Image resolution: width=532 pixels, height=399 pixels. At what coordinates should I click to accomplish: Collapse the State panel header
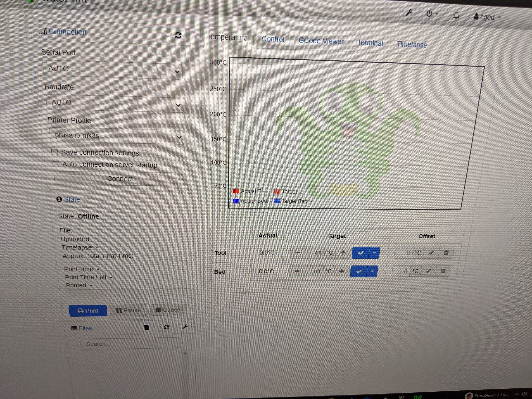click(68, 199)
